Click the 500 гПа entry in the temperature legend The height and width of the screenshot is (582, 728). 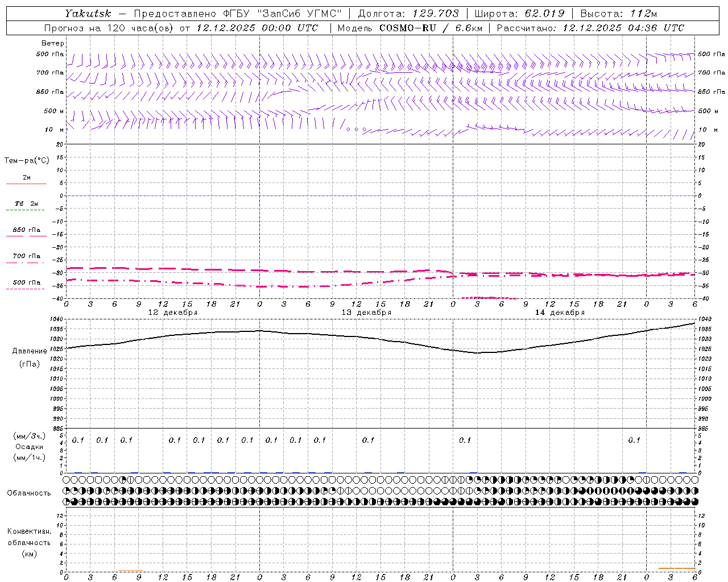[x=26, y=282]
